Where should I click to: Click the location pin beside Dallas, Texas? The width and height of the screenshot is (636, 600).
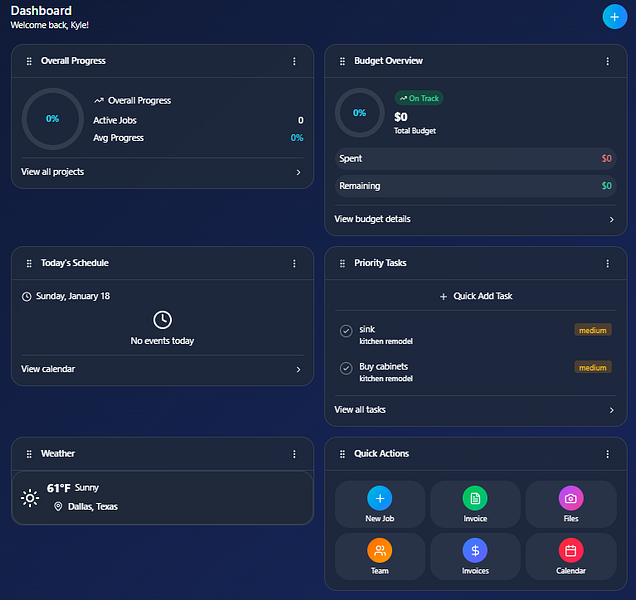(x=58, y=506)
